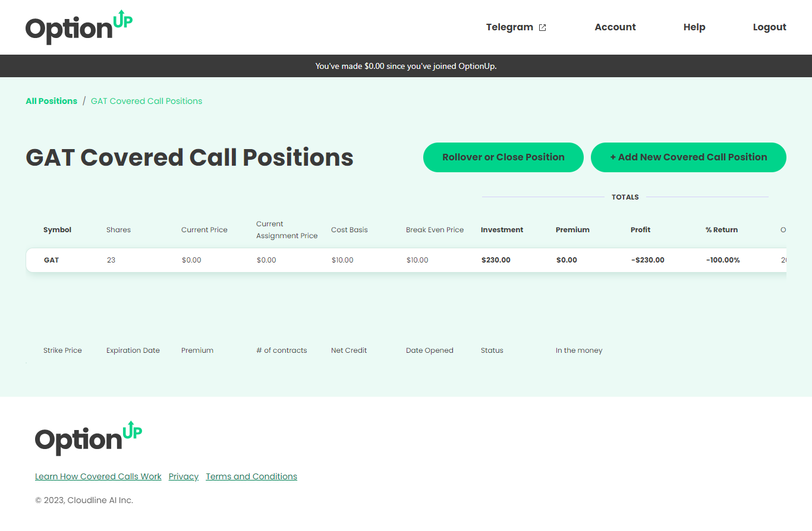Screen dimensions: 812x531
Task: Click the In the money column header
Action: (x=579, y=350)
